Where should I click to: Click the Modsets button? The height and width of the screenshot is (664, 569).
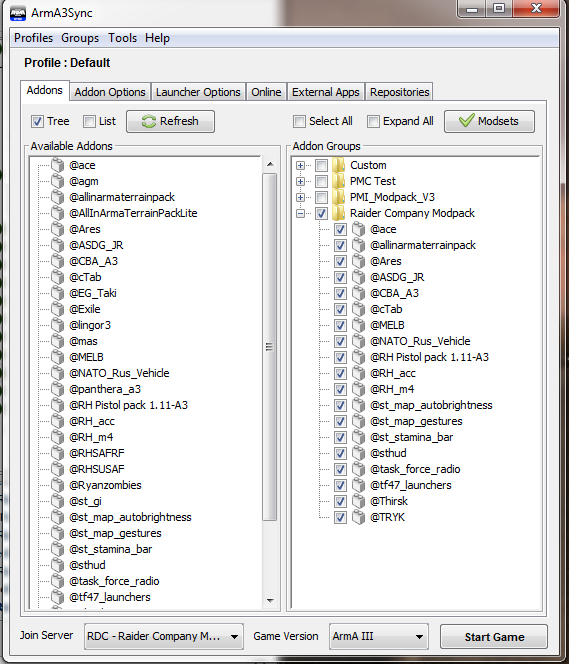(489, 122)
